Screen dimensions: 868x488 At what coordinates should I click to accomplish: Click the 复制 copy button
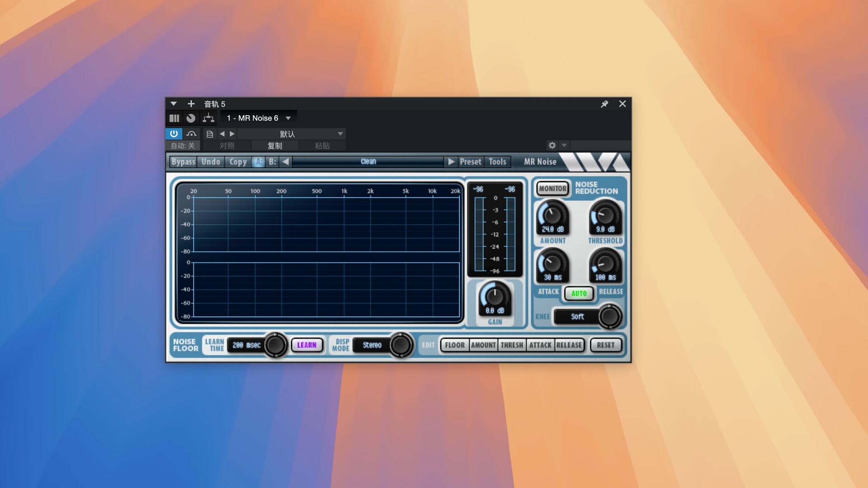(x=275, y=145)
